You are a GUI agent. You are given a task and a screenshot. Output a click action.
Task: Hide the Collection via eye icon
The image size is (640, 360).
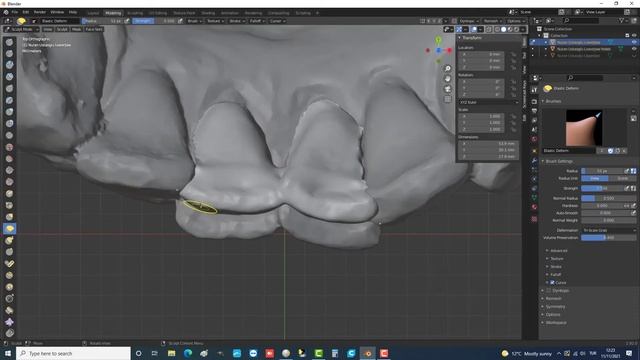634,36
